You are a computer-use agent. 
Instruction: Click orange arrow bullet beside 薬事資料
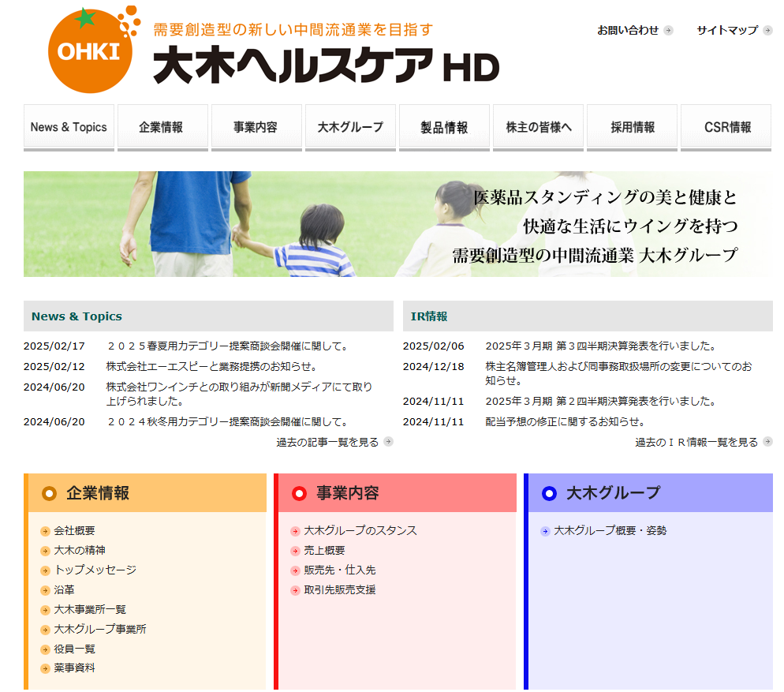(x=45, y=668)
